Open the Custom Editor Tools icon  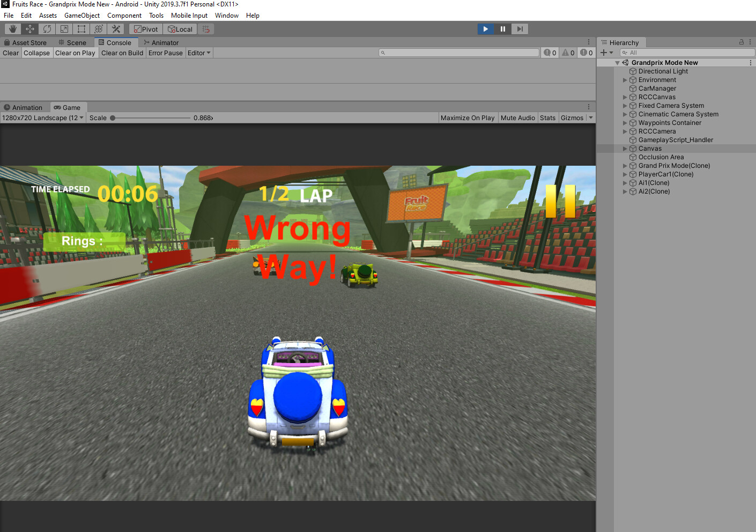[x=116, y=29]
